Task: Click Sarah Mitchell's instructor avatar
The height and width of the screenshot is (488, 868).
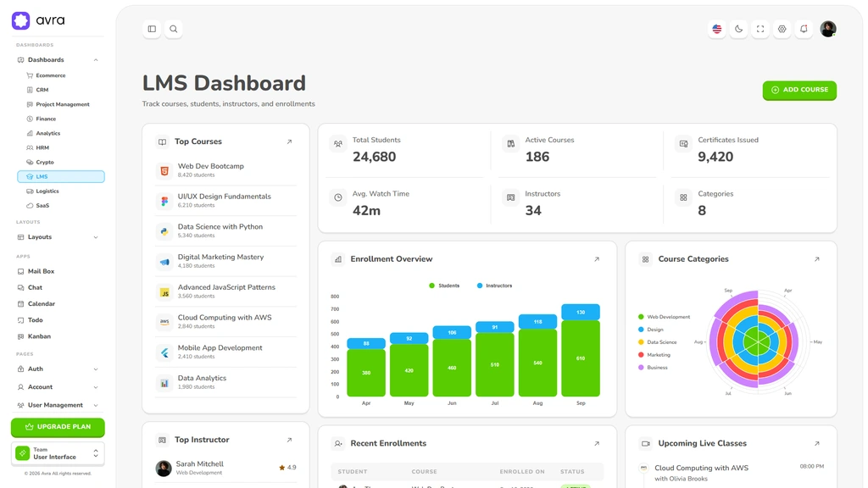Action: click(x=164, y=468)
